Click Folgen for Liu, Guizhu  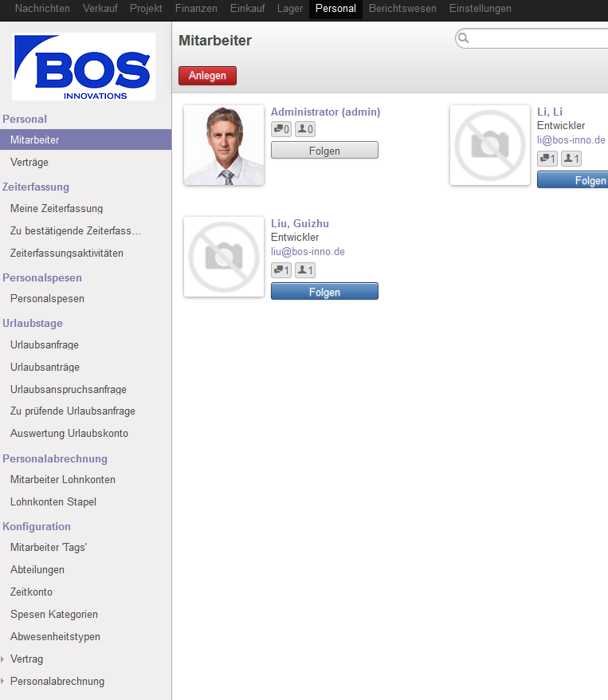[x=325, y=292]
